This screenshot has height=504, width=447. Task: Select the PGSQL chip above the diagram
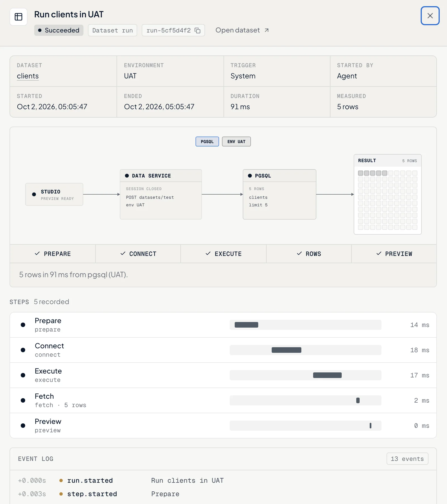click(207, 142)
